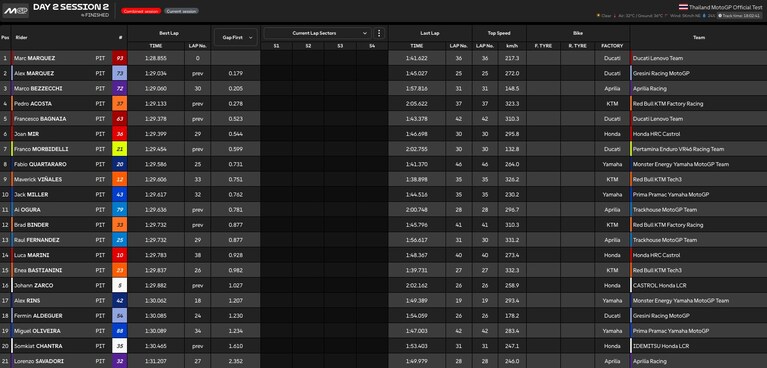Click number 21 yellow badge for Morbidelli

pos(120,149)
